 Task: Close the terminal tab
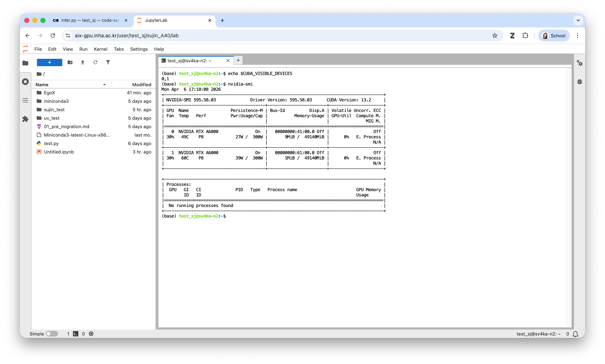[x=228, y=61]
